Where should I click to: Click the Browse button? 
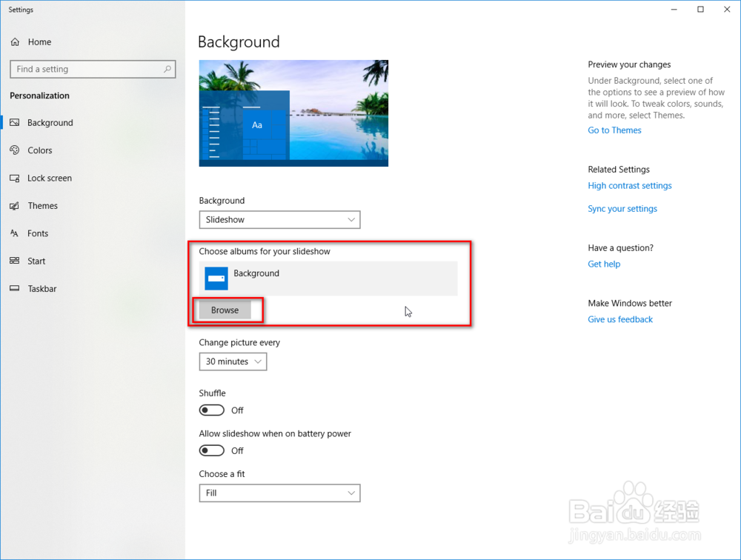pyautogui.click(x=225, y=310)
